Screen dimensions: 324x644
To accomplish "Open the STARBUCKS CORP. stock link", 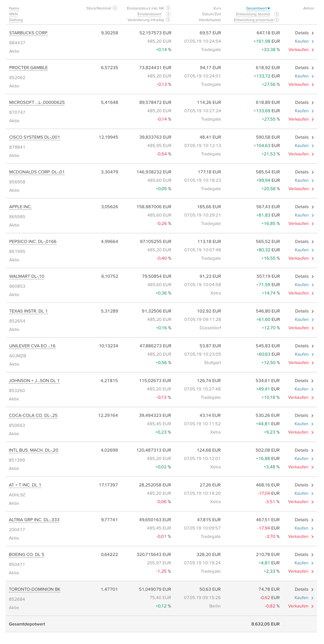I will 28,33.
